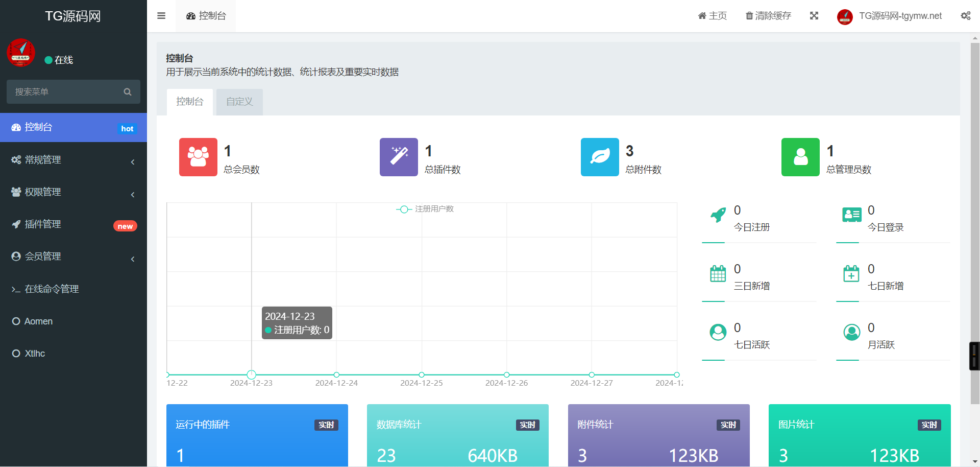Click the 2024-12-25 data point on chart

click(422, 375)
